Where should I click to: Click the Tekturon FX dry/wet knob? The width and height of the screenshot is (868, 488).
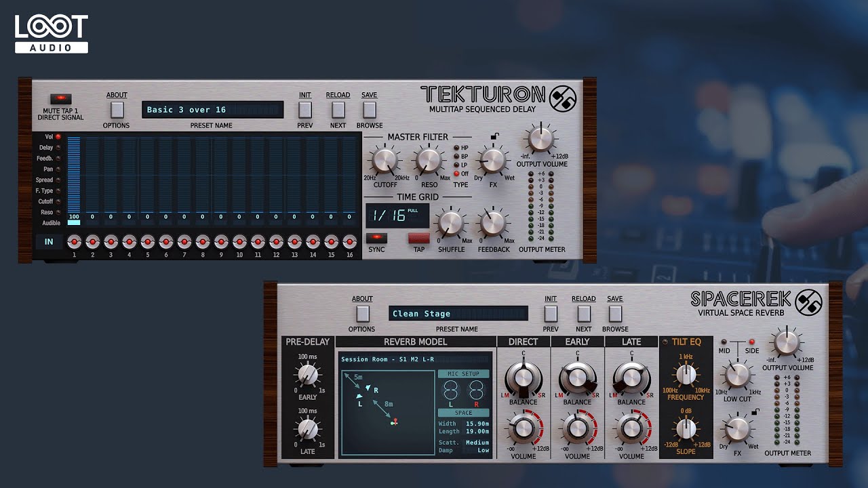coord(493,161)
